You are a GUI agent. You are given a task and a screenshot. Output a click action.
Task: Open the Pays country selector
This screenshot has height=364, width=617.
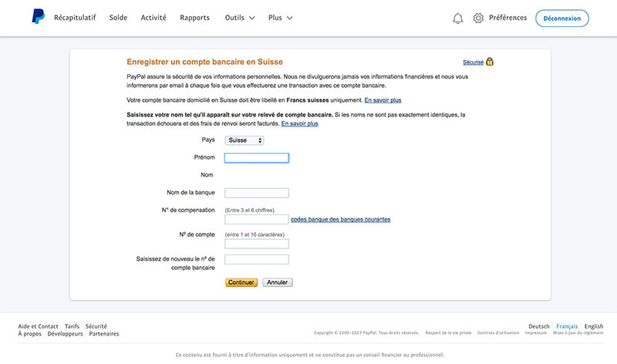[x=244, y=140]
